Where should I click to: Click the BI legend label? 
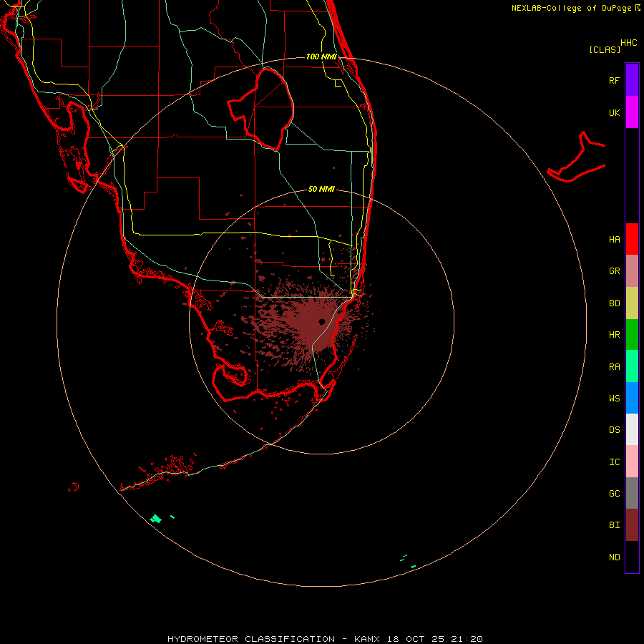pos(614,525)
